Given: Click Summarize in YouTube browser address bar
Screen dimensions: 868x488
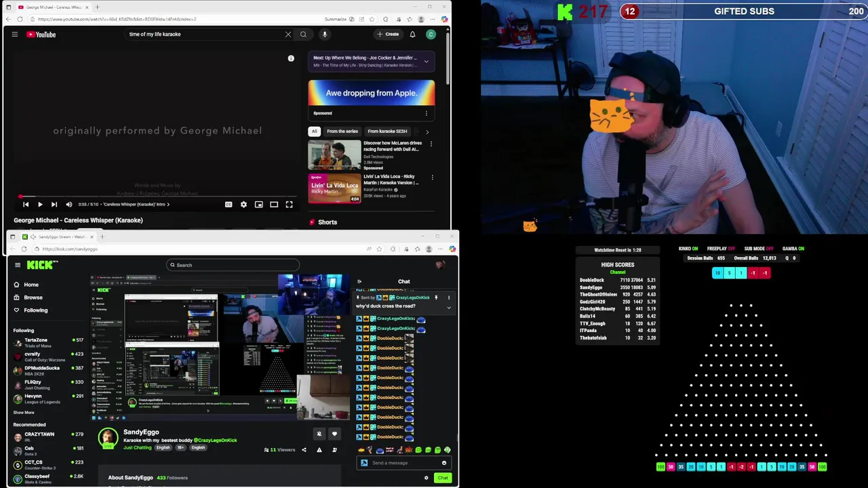Looking at the screenshot, I should pos(335,19).
